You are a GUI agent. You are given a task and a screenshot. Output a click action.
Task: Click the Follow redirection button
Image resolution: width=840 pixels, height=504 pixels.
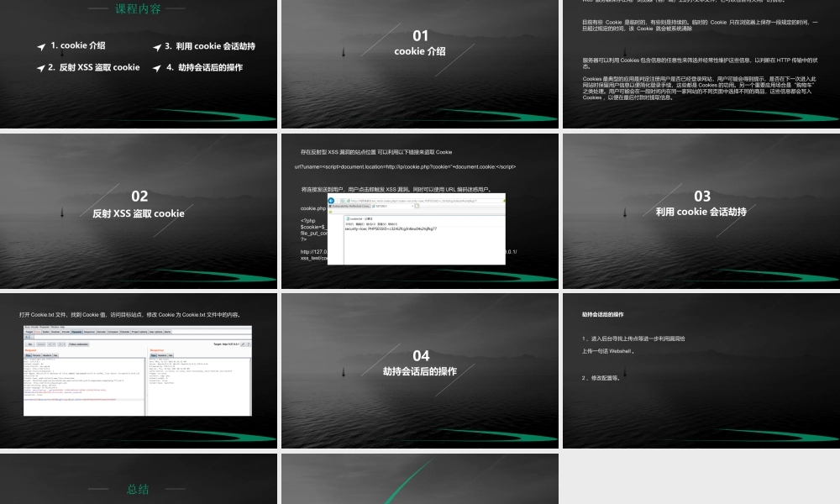[78, 344]
